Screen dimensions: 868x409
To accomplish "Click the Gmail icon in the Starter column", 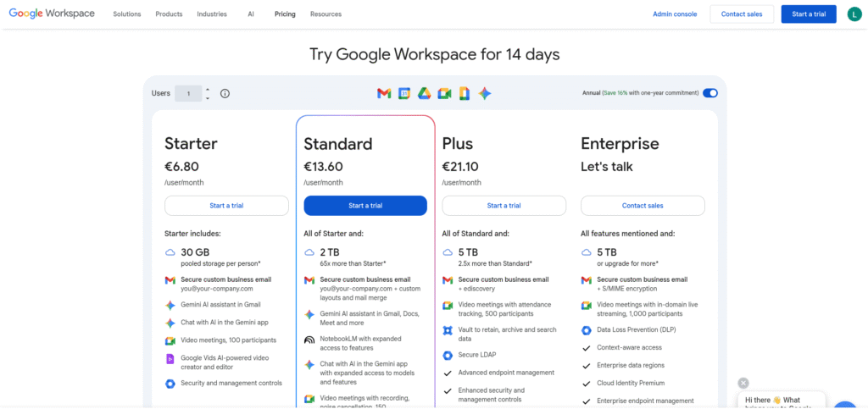I will click(170, 280).
